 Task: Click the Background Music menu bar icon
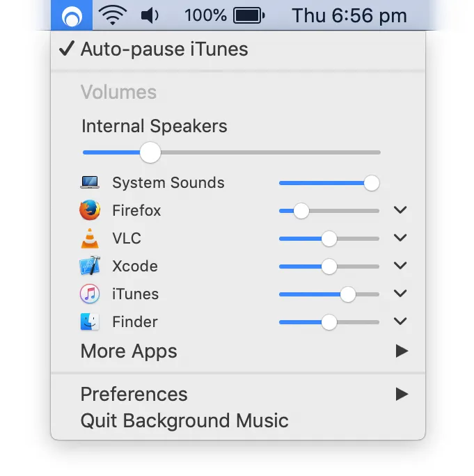(x=72, y=15)
